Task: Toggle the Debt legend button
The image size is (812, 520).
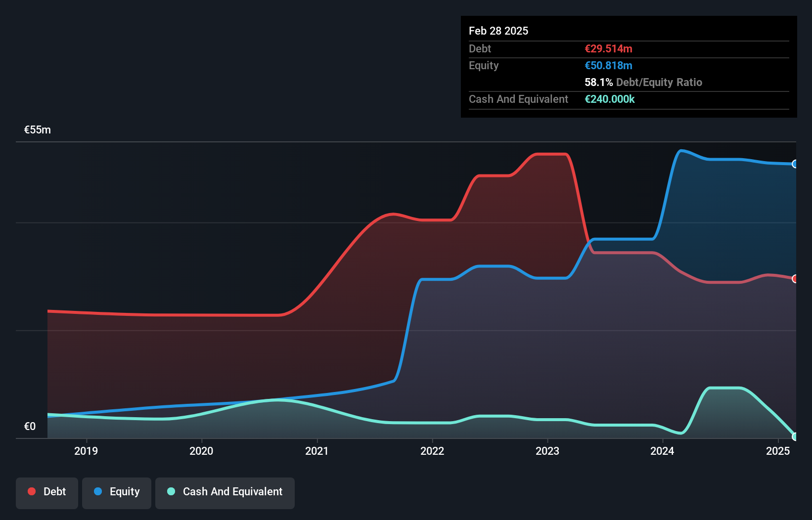Action: [47, 493]
